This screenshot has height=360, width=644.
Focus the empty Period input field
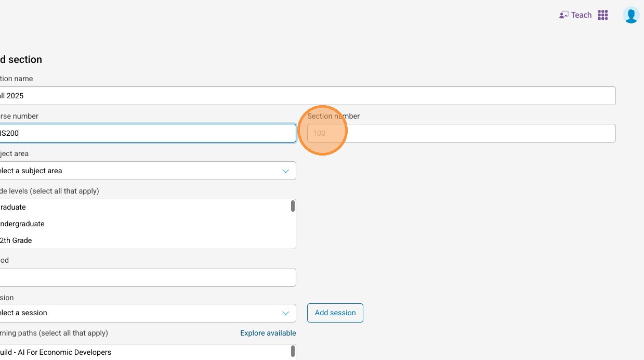147,277
